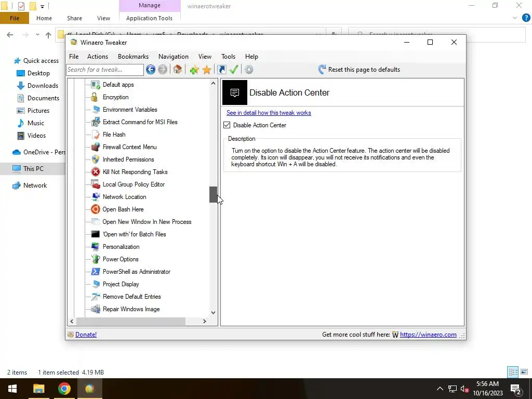This screenshot has width=532, height=399.
Task: Select Network Location tree item
Action: click(x=125, y=197)
